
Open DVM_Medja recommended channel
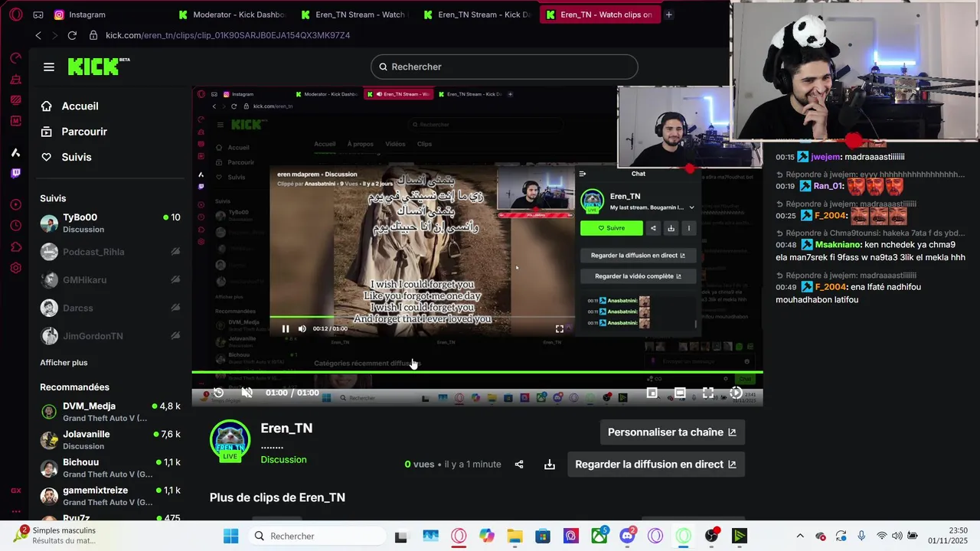(110, 412)
